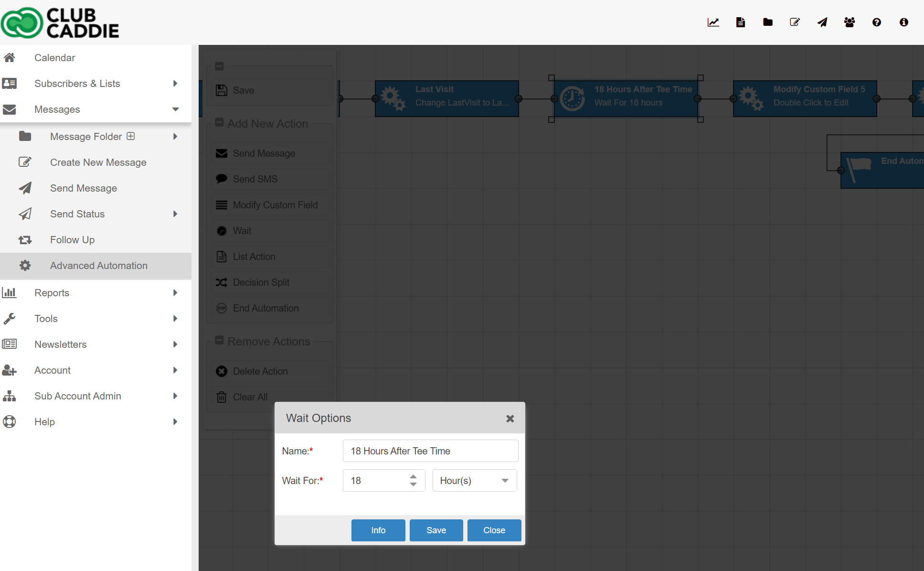Click the paper plane icon in top bar
This screenshot has width=924, height=571.
(822, 22)
